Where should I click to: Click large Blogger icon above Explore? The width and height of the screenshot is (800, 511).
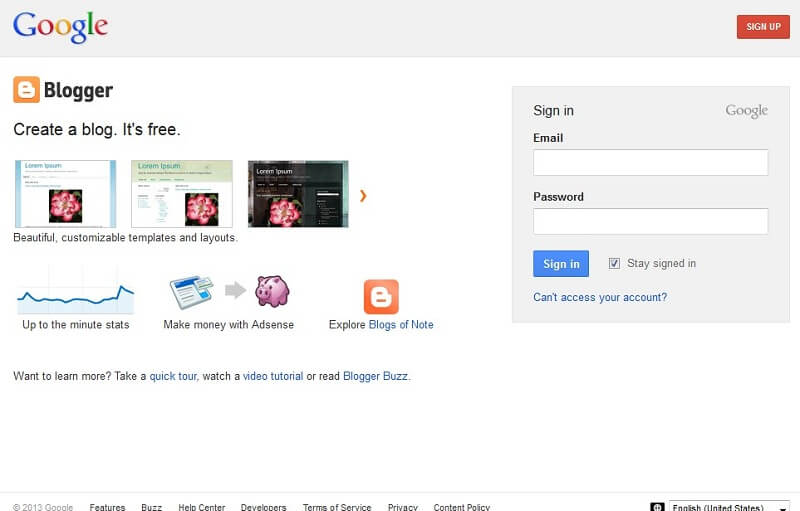click(381, 297)
